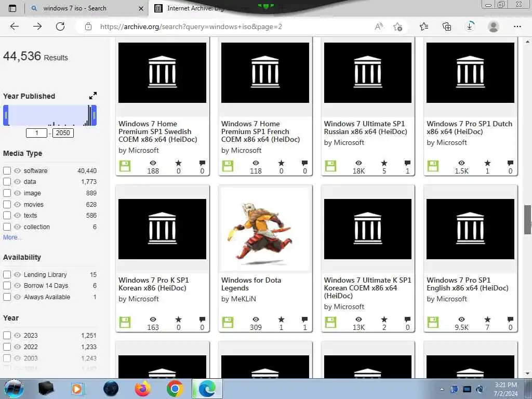Launch Google Chrome from the taskbar
532x399 pixels.
175,389
